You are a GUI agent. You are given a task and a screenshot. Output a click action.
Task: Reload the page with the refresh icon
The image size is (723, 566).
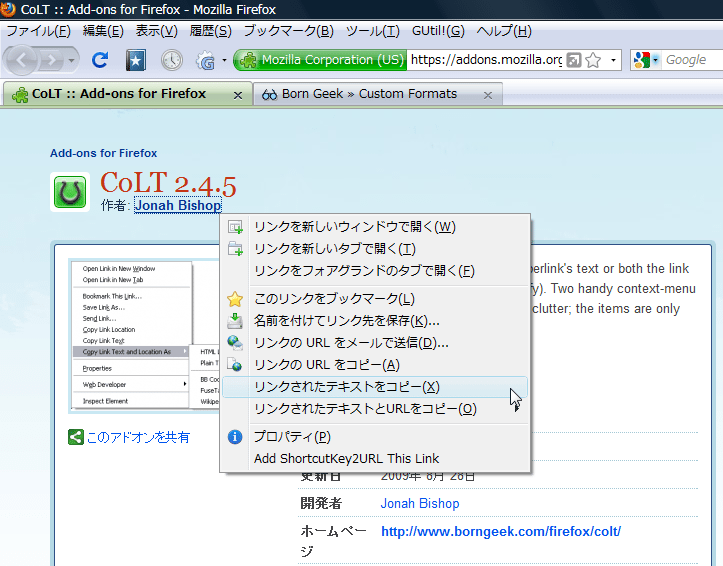point(100,60)
